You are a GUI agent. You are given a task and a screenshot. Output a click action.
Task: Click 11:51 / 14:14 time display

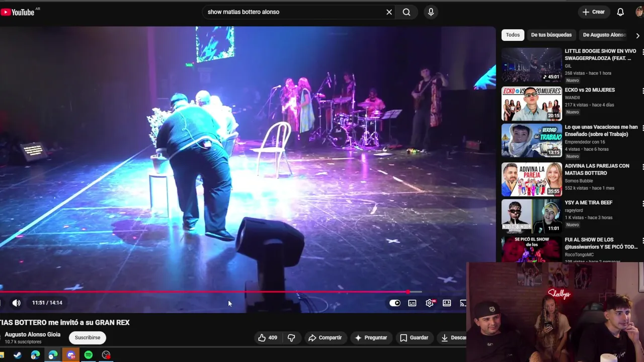point(47,303)
